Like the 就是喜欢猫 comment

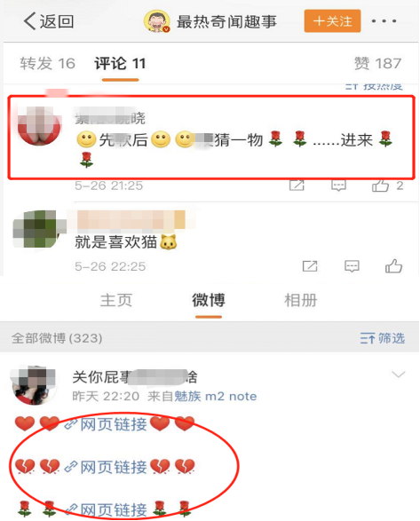click(393, 266)
